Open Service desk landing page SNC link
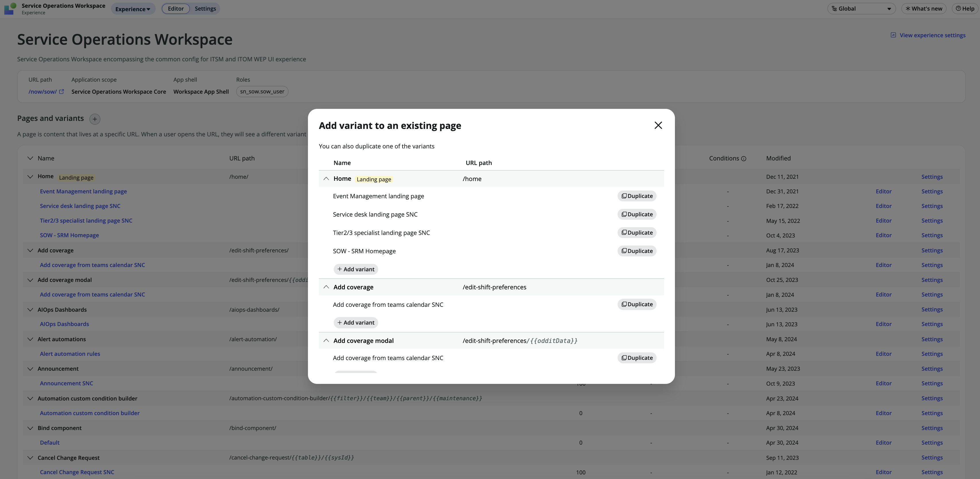 coord(80,206)
